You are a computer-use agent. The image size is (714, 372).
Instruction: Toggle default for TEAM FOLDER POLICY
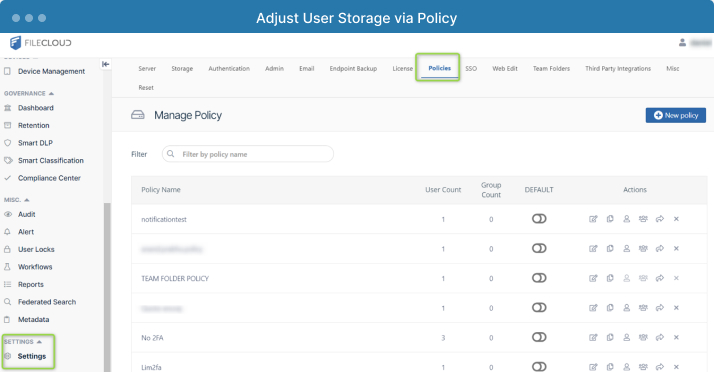pos(539,278)
